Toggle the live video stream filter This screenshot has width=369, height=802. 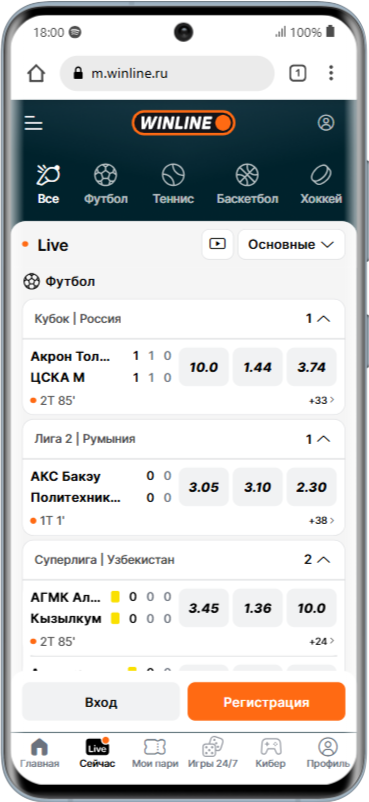[x=218, y=244]
